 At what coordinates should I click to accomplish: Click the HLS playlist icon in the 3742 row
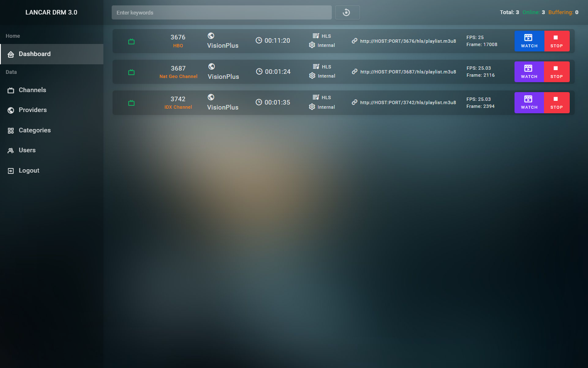tap(316, 97)
